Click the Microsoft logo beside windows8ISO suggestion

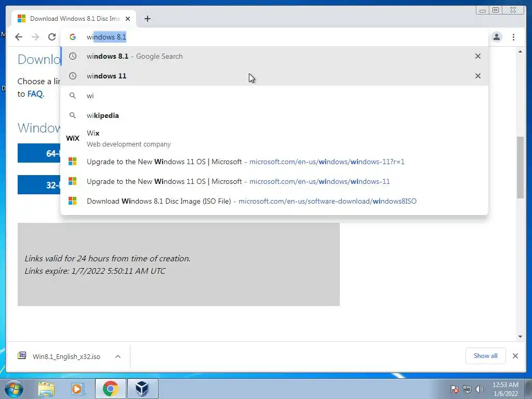pyautogui.click(x=73, y=201)
